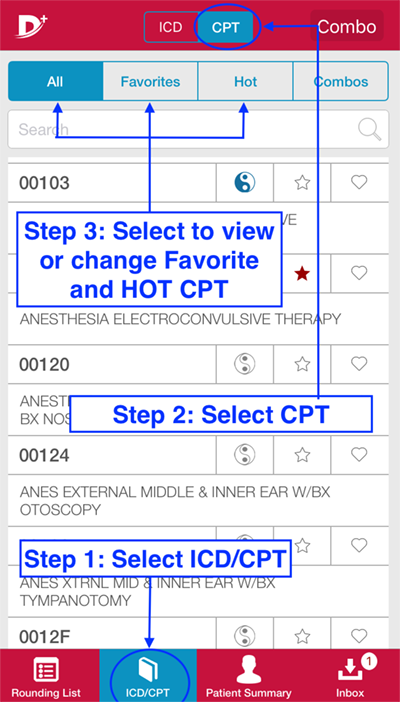Unstar the red favorite star on the electroconvulsive therapy row
The height and width of the screenshot is (702, 400).
pos(302,273)
